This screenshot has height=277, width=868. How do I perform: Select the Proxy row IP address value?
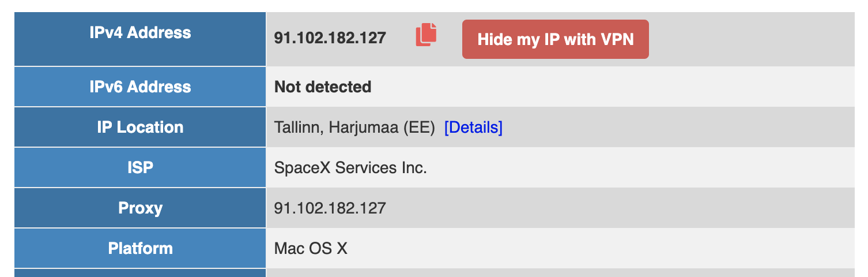point(330,208)
